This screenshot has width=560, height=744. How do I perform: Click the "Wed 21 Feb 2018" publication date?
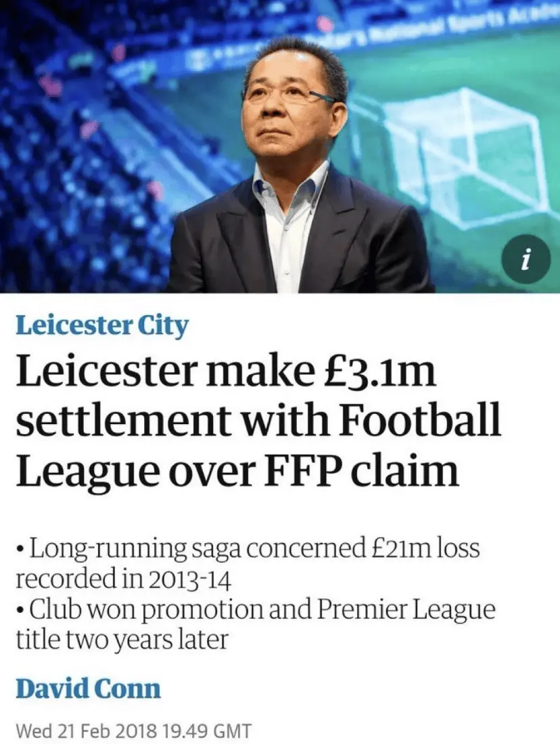click(85, 730)
